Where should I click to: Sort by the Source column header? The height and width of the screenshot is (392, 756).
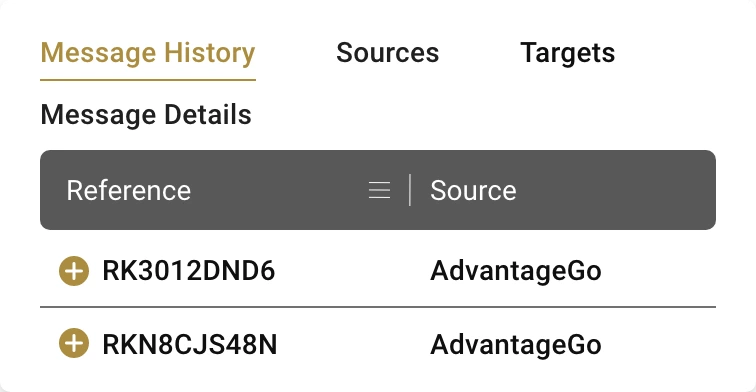coord(473,190)
